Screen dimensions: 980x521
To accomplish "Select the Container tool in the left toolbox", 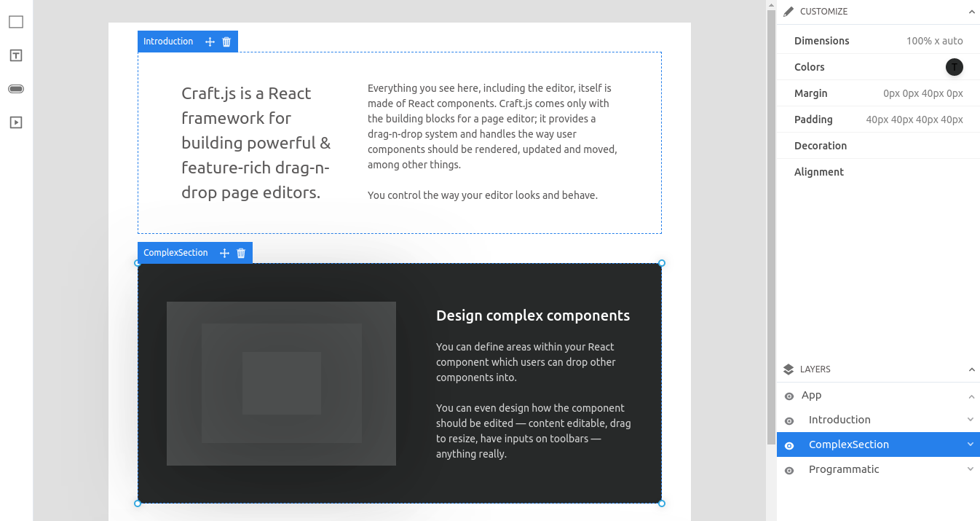I will (x=16, y=22).
